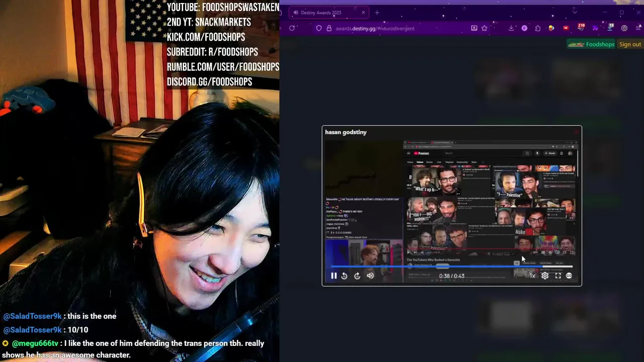The width and height of the screenshot is (644, 362).
Task: Toggle the loop icon in the player
Action: click(x=569, y=276)
